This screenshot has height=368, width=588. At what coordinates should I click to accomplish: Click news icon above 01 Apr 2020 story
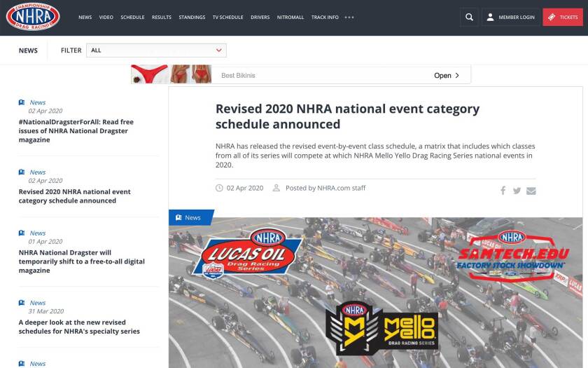coord(22,233)
